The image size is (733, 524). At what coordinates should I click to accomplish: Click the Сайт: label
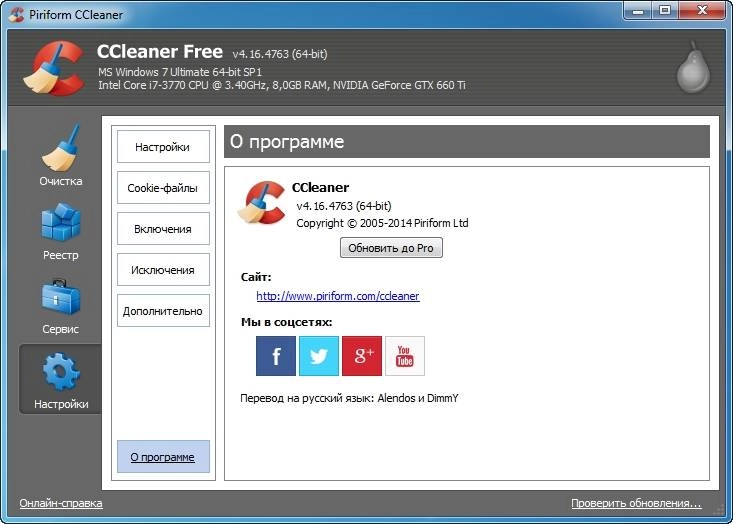click(x=256, y=277)
